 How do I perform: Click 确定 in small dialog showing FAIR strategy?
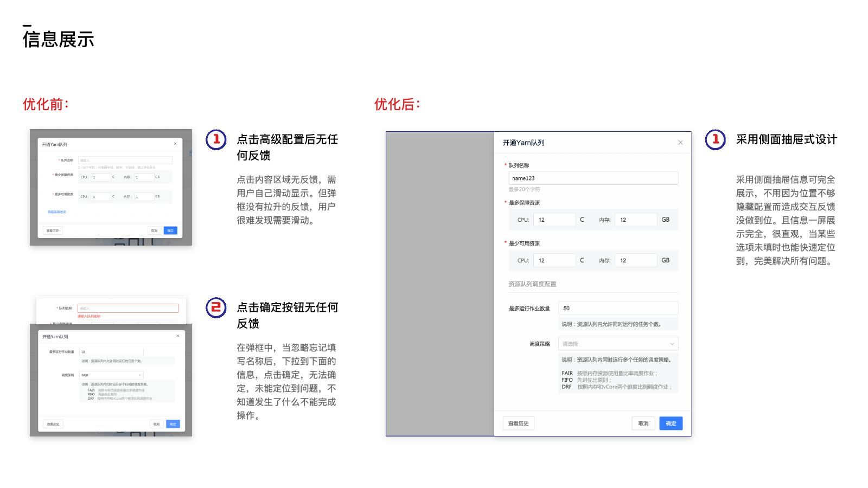[x=173, y=424]
